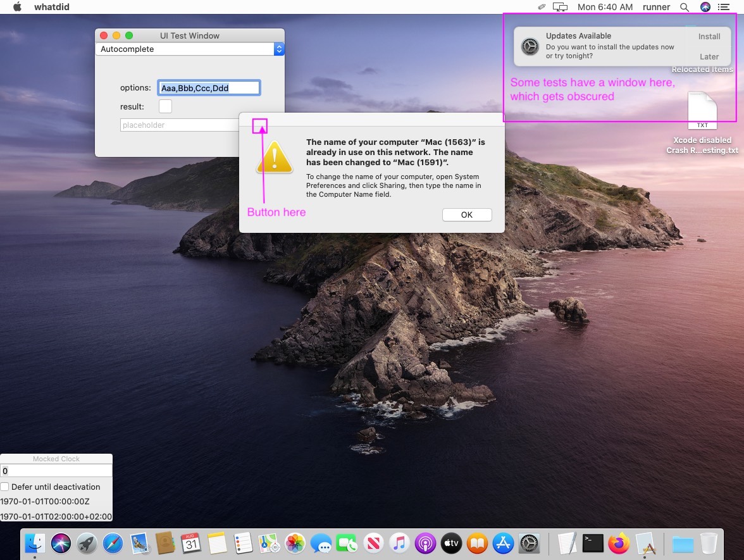Click inside the options text field
Screen dimensions: 744x560
(209, 87)
